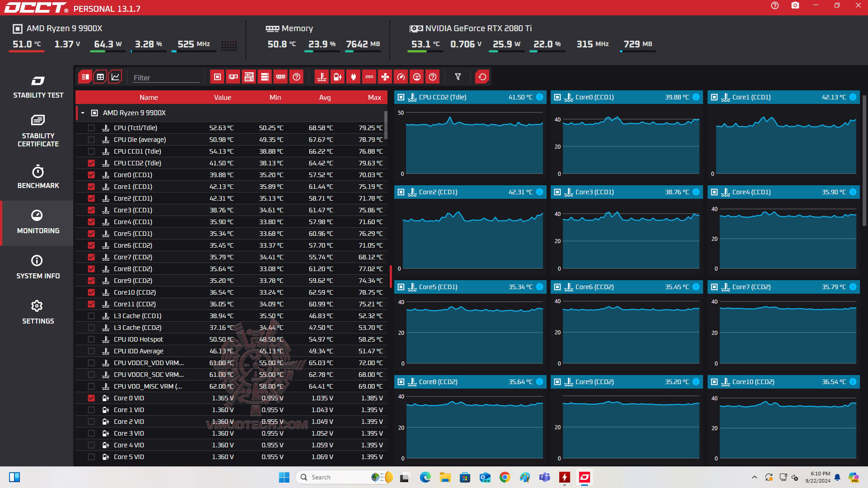Click the funnel filter icon
The height and width of the screenshot is (488, 868).
[458, 77]
